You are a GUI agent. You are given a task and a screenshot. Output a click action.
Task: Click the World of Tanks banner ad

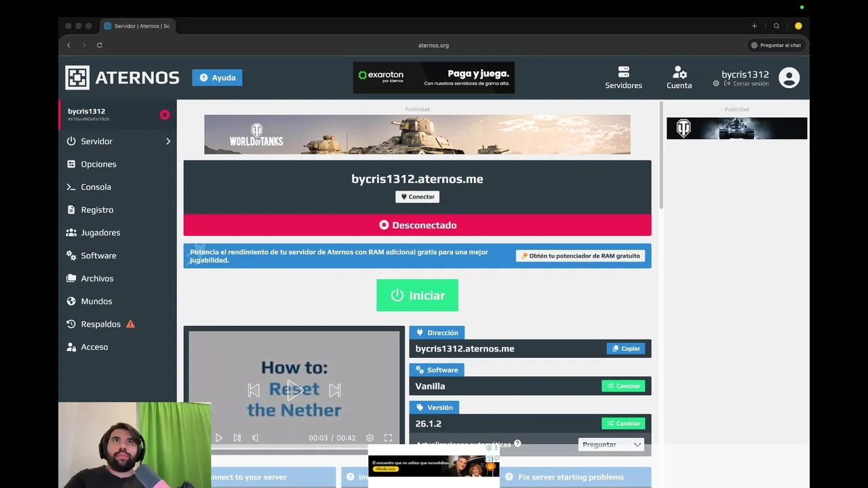coord(417,134)
